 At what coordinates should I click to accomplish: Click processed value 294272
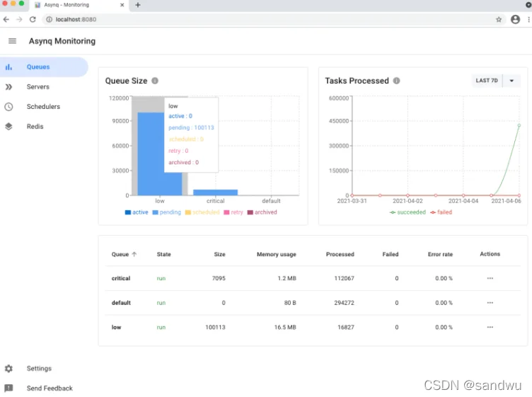tap(344, 303)
